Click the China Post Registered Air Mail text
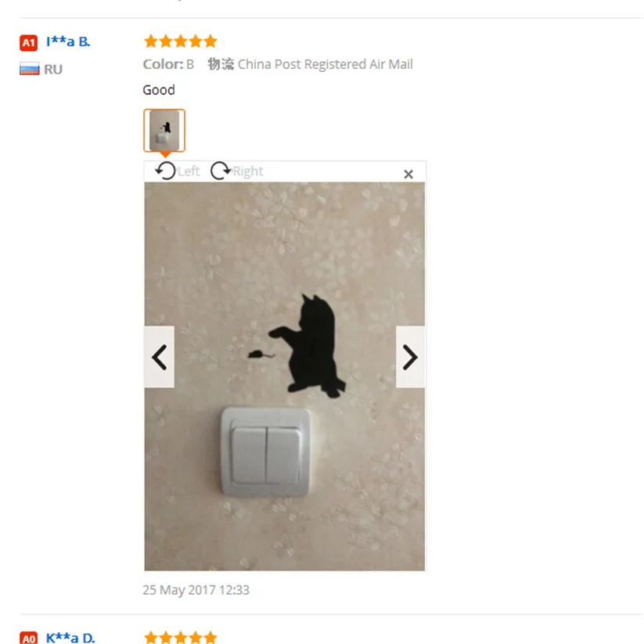644x644 pixels. [326, 64]
